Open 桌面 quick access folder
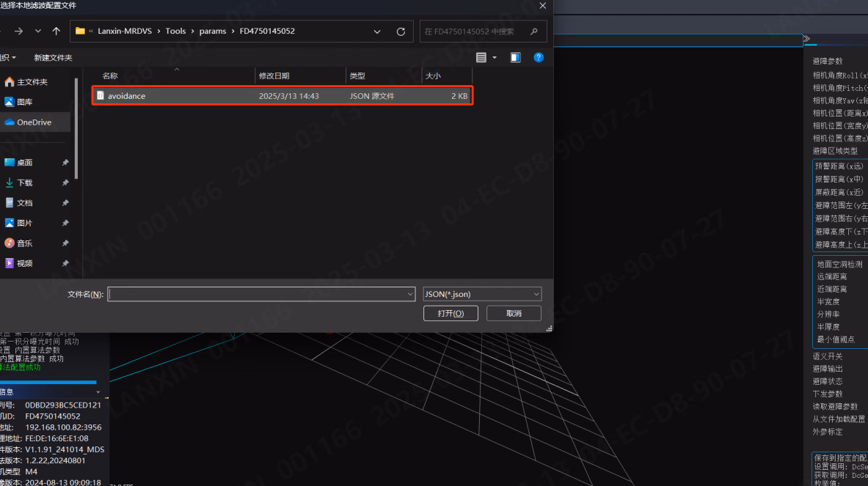Screen dimensions: 868x486 point(24,163)
